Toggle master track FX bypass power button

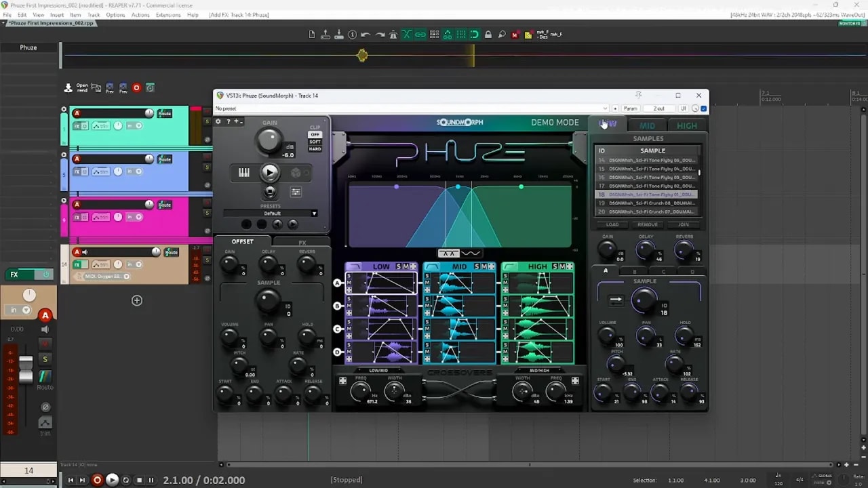tap(45, 274)
